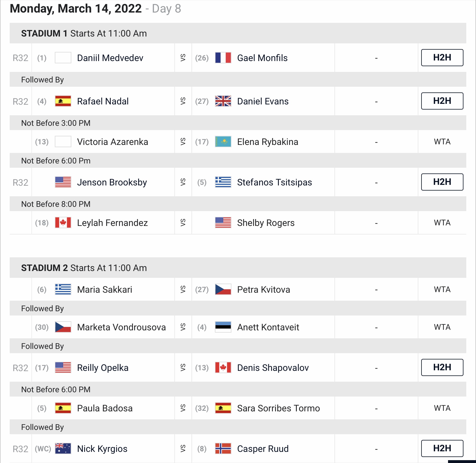Viewport: 476px width, 463px height.
Task: Click the Spanish flag beside Rafael Nadal
Action: pos(63,101)
